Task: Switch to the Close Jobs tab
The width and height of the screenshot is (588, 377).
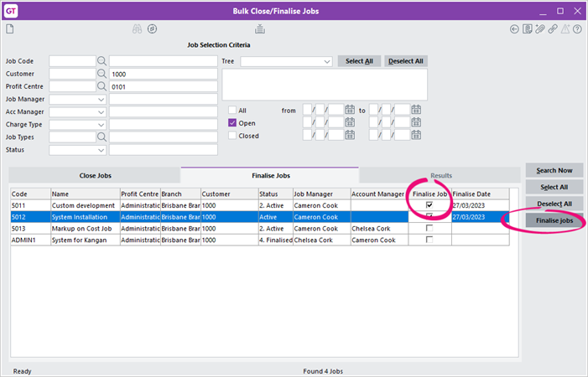Action: pyautogui.click(x=95, y=176)
